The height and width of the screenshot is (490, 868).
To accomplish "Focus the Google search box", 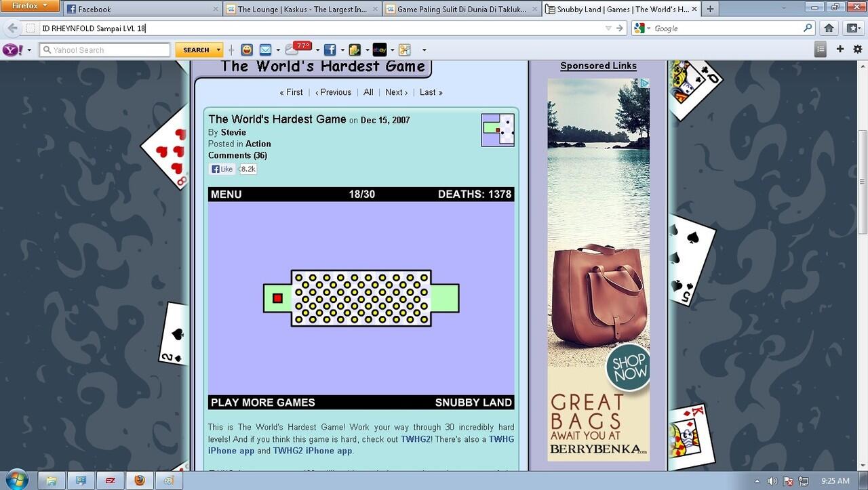I will click(727, 28).
